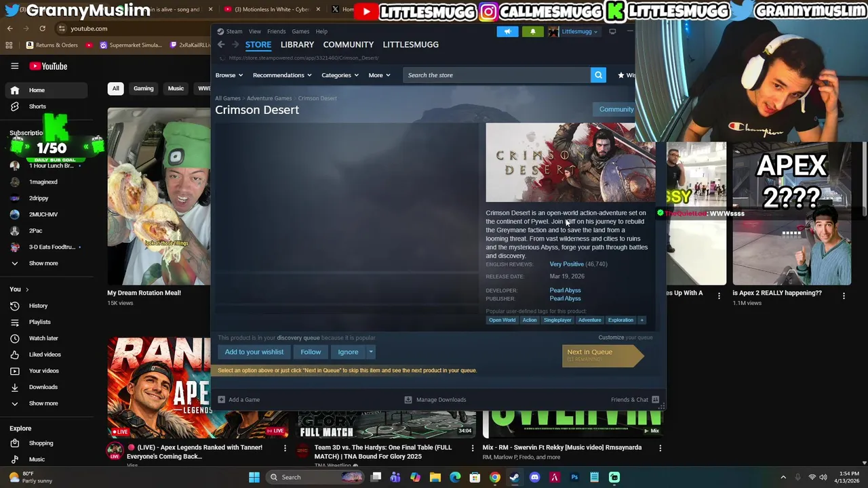Open YouTube History in sidebar
This screenshot has width=868, height=488.
38,306
